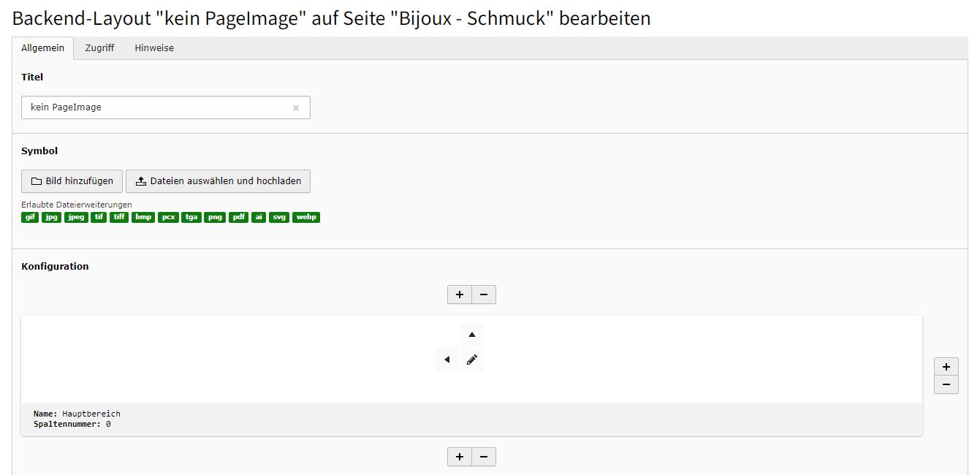Add a column with right plus button
Screen dimensions: 980x475
coord(946,367)
